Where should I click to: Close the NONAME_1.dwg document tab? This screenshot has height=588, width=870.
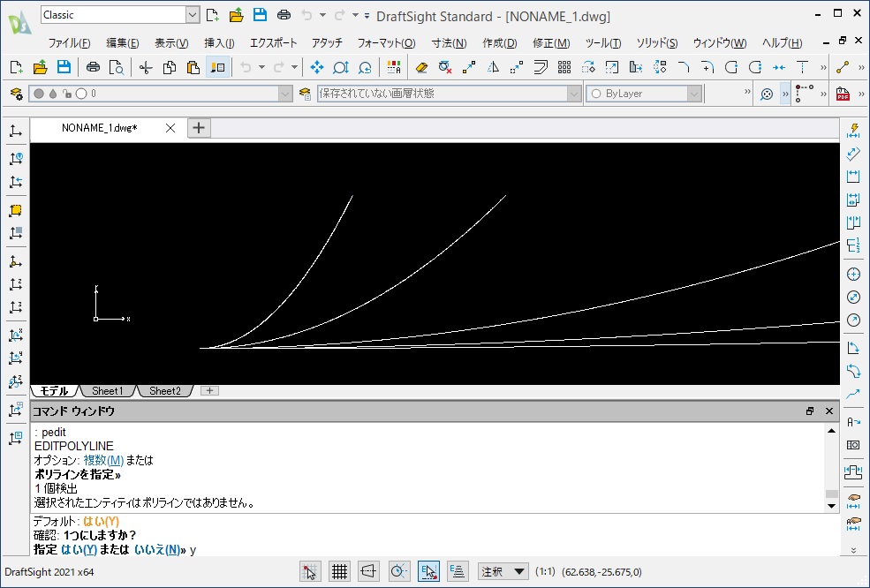[x=170, y=128]
